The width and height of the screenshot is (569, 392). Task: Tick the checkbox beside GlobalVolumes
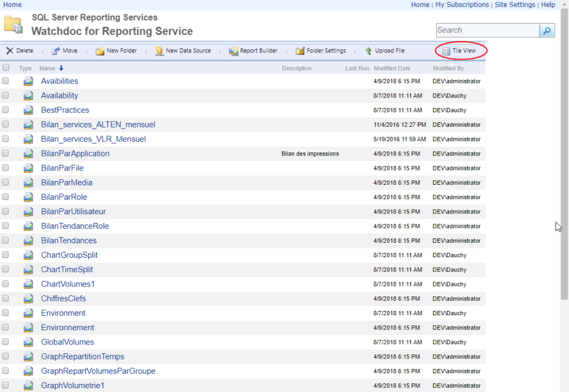[6, 342]
